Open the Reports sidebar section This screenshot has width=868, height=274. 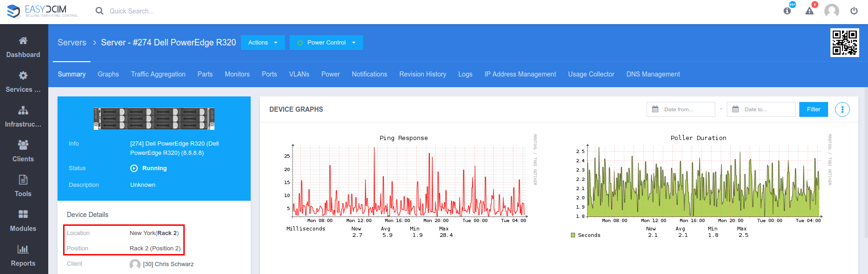[23, 256]
